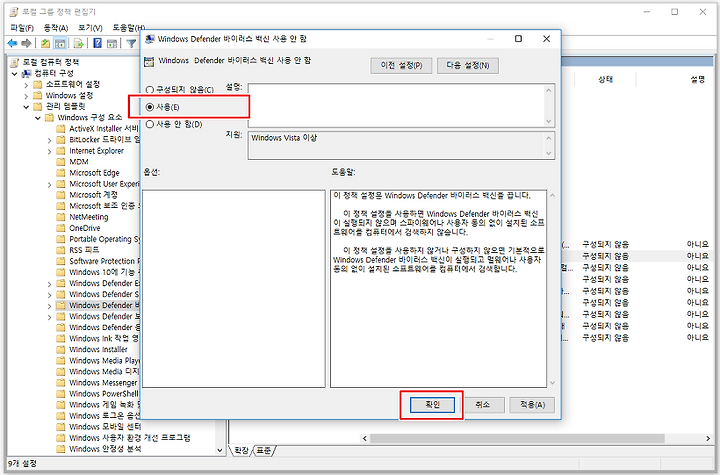
Task: Click the folder icon beside Windows 설정
Action: [38, 96]
